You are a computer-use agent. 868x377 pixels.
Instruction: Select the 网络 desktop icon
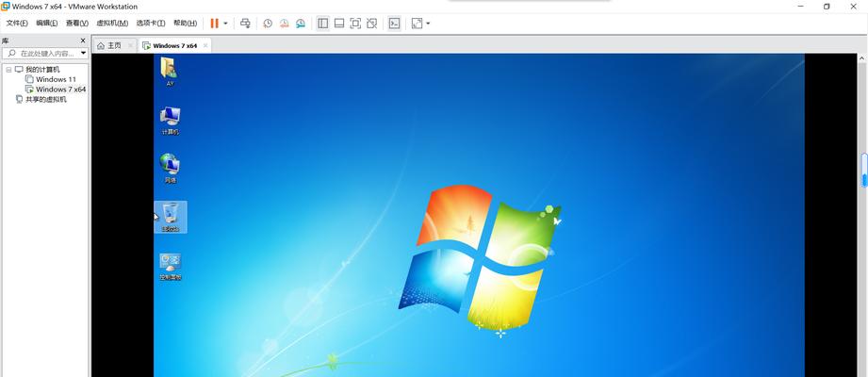point(170,169)
